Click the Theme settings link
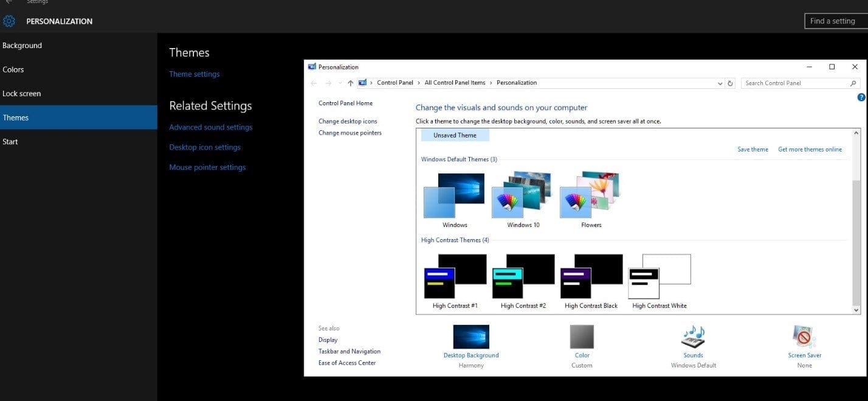Viewport: 868px width, 401px height. [195, 74]
